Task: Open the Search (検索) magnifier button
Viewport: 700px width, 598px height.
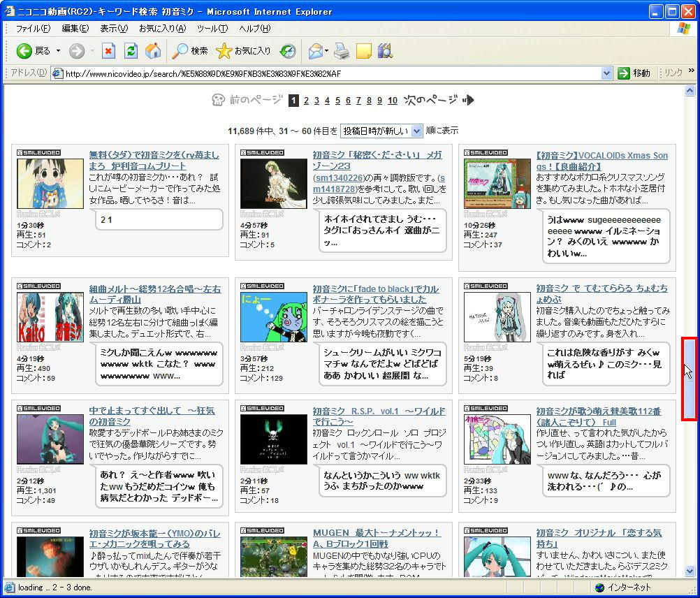Action: point(190,51)
